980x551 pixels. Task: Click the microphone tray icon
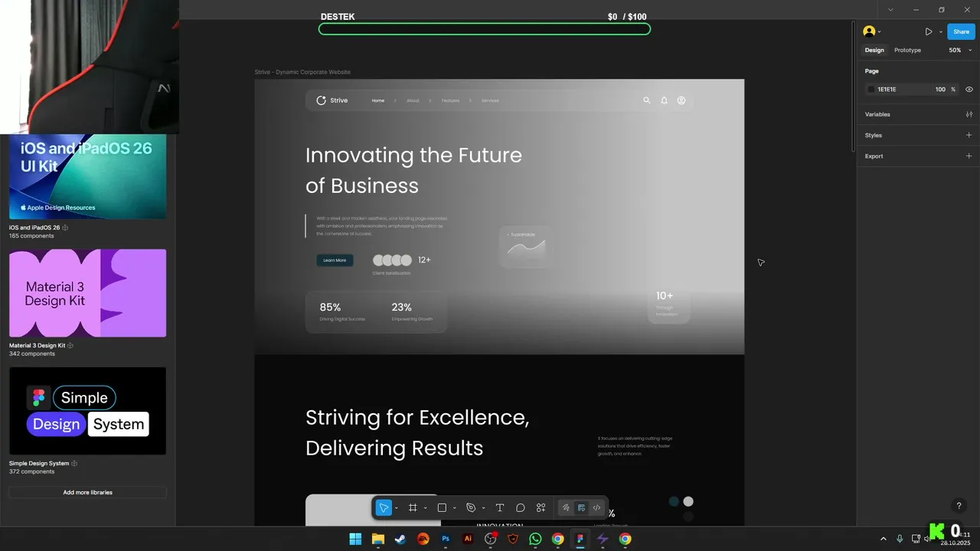tap(900, 539)
